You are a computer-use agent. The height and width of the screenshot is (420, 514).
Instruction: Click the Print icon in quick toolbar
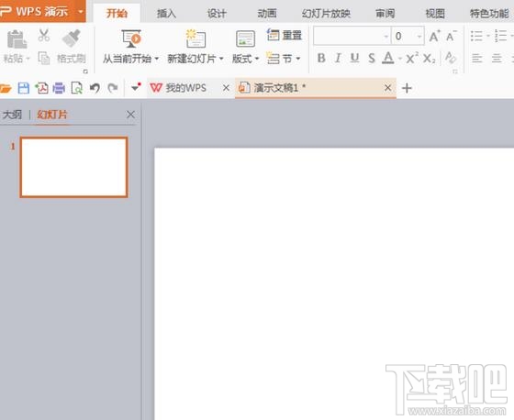tap(59, 88)
